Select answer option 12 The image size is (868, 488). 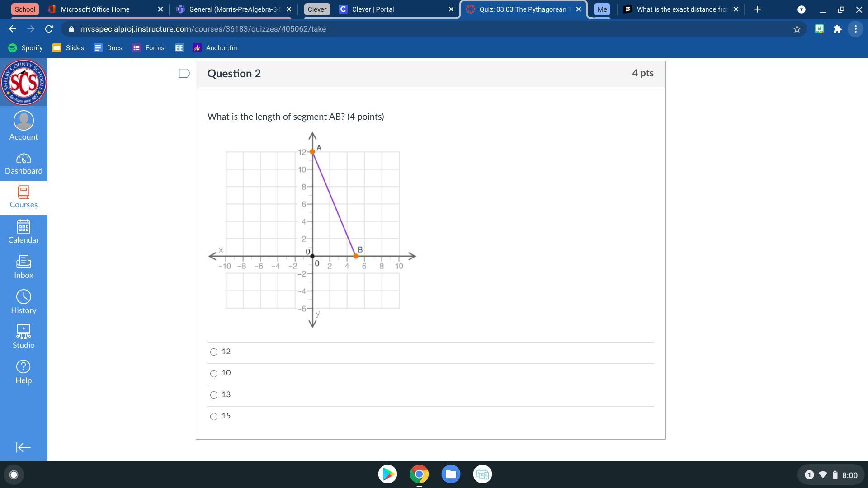pyautogui.click(x=214, y=352)
